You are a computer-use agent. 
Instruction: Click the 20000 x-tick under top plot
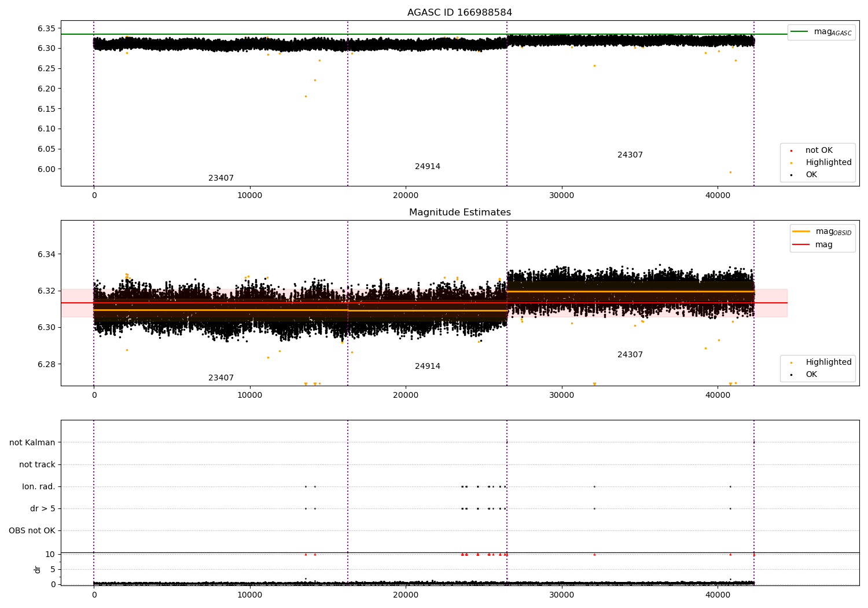(406, 196)
